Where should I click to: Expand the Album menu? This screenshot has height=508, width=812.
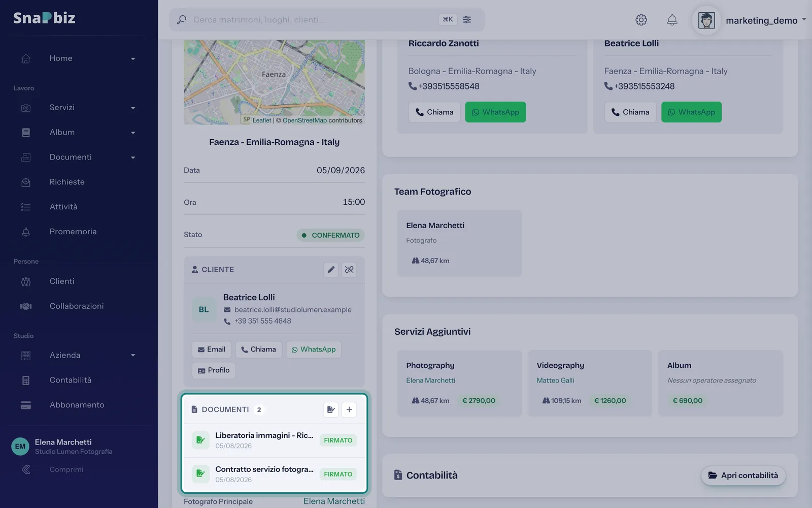tap(78, 133)
